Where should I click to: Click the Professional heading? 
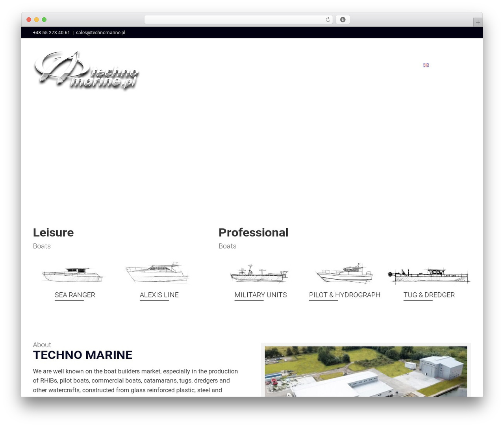pyautogui.click(x=254, y=232)
